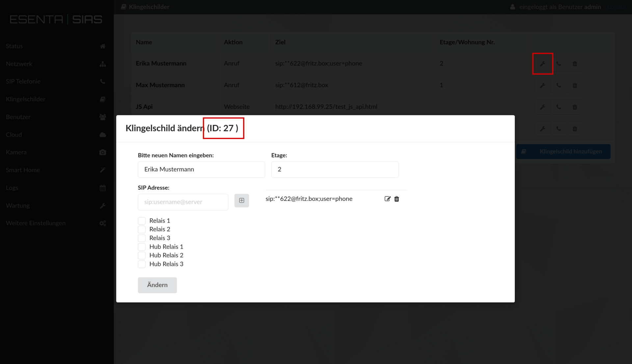The image size is (632, 364).
Task: Check the Relais 3 option
Action: [142, 238]
